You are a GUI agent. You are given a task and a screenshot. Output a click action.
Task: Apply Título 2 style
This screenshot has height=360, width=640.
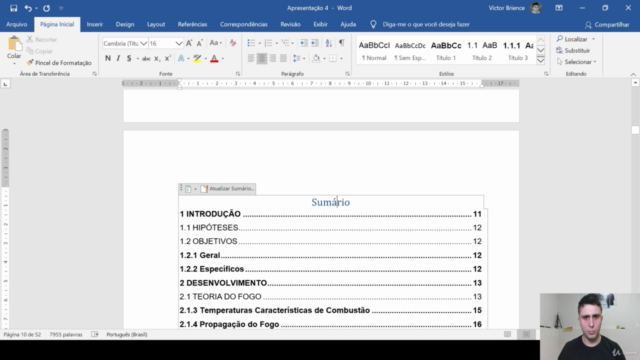(482, 51)
